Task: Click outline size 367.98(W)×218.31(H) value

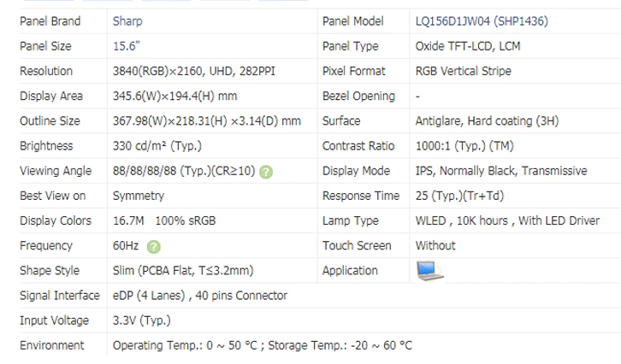Action: [x=207, y=120]
